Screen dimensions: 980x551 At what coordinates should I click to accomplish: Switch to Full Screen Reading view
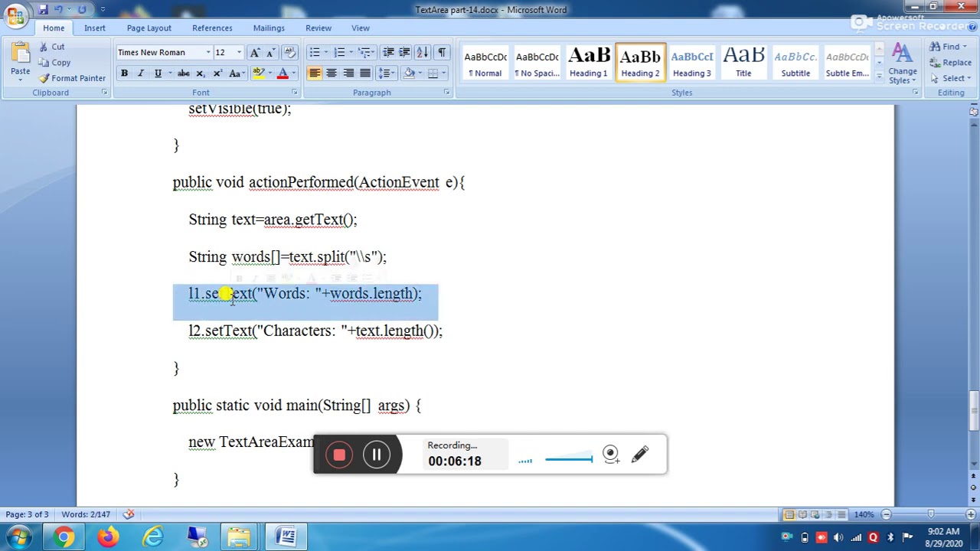pos(802,514)
